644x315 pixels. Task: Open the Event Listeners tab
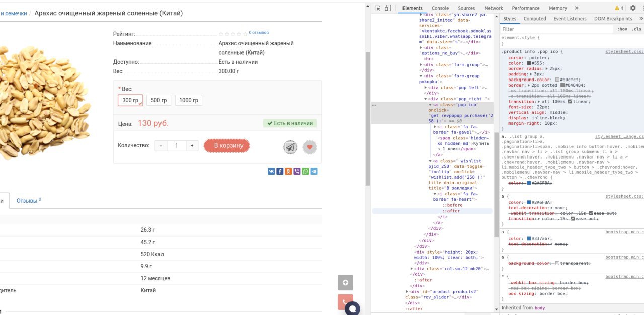point(570,19)
